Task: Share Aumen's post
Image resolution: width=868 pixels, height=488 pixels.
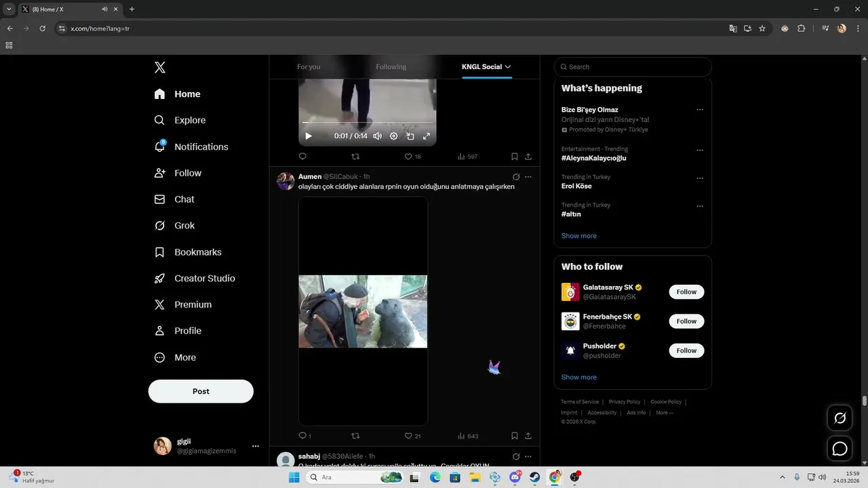Action: point(528,436)
